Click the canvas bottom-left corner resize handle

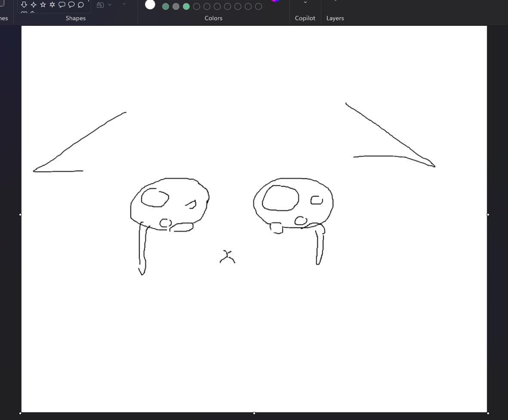pos(20,413)
